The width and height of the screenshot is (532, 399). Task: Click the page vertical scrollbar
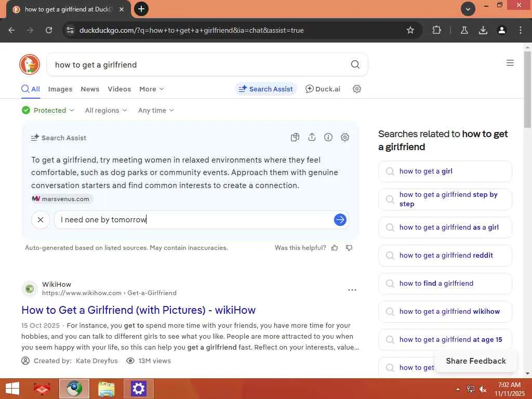tap(527, 89)
